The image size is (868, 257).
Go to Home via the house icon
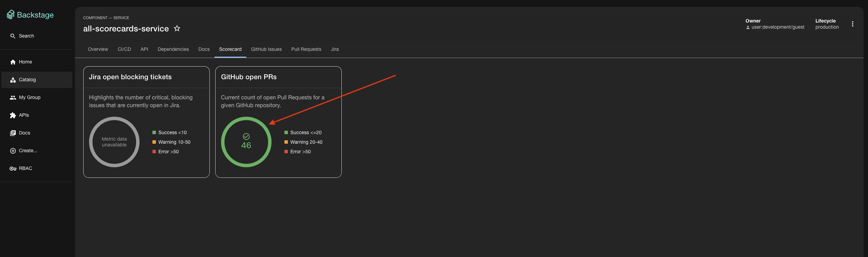(x=13, y=62)
